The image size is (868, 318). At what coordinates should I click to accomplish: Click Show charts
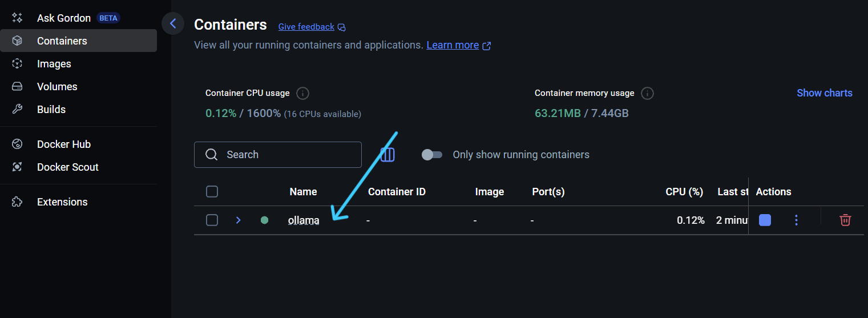click(x=825, y=93)
